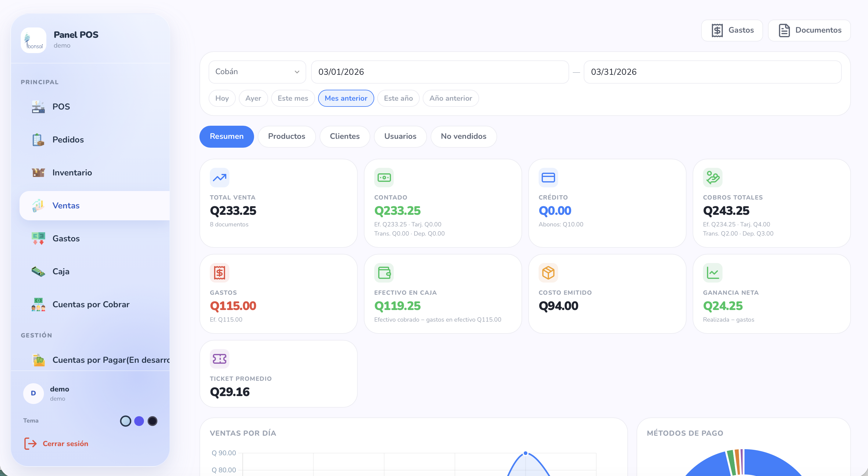Click the Q29.16 Ticket Promedio value
Screen dimensions: 868x476
coord(229,392)
